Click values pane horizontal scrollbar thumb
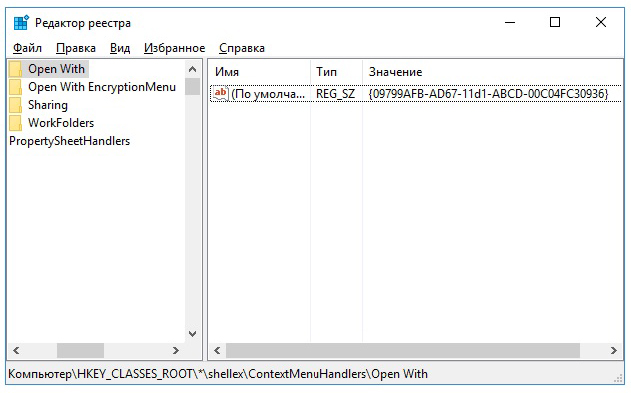 coord(403,350)
